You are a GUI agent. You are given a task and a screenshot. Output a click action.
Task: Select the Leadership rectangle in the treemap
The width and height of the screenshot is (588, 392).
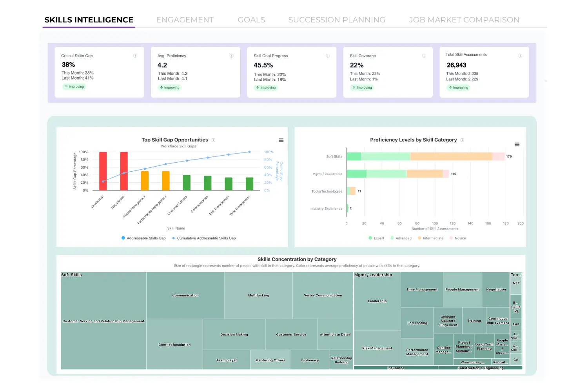377,301
